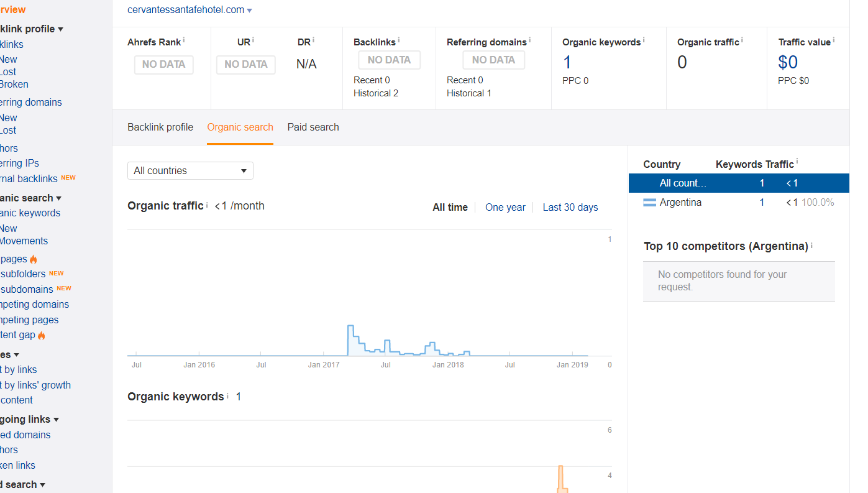The height and width of the screenshot is (493, 868).
Task: Click the Argentina flag icon
Action: point(649,203)
